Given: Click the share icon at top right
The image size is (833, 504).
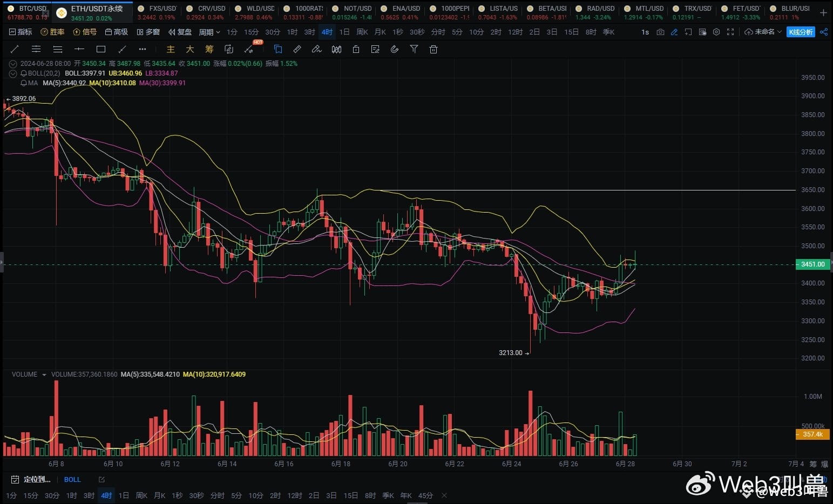Looking at the screenshot, I should pos(823,32).
